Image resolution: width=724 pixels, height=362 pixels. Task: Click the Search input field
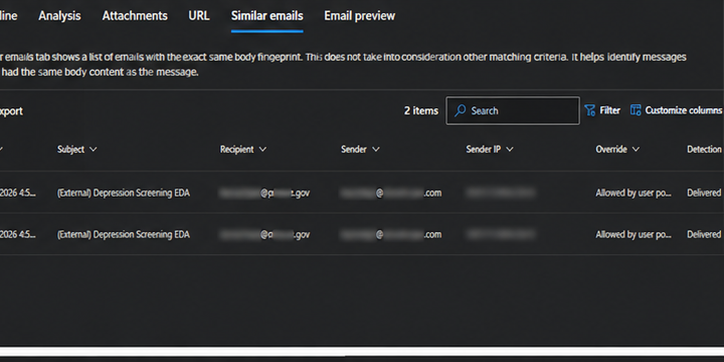point(513,111)
